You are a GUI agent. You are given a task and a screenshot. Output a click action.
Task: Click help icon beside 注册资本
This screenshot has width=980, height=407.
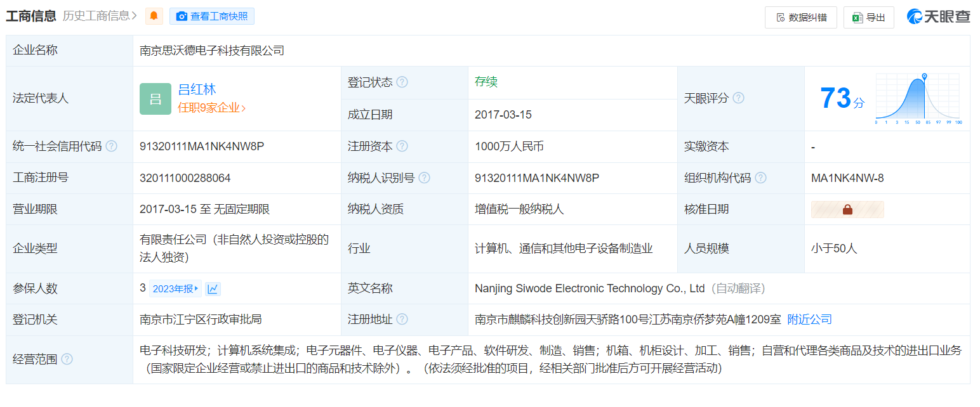402,146
